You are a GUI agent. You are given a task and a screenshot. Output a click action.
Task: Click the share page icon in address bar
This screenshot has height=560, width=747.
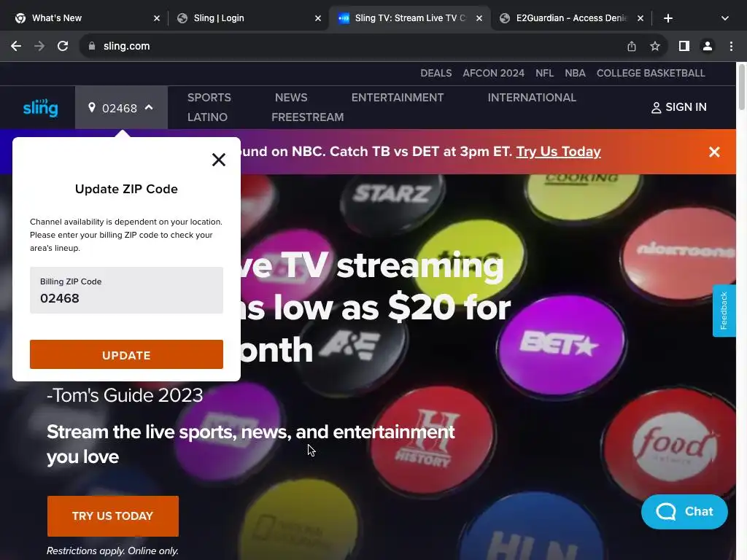click(632, 46)
